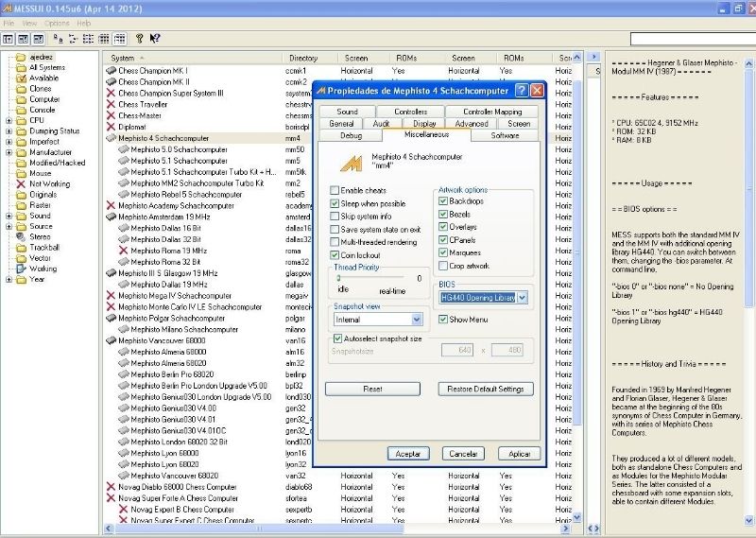Open the Software tab
Viewport: 756px width, 538px height.
505,135
